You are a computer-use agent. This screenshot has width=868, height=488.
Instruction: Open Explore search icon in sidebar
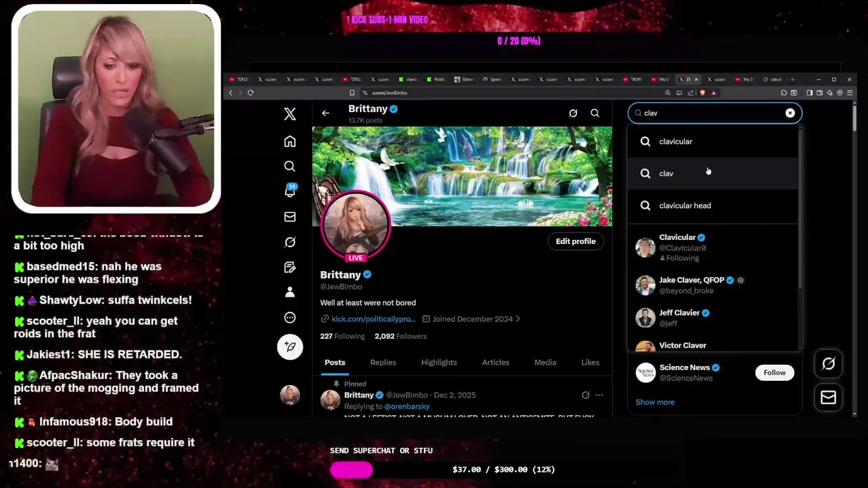pyautogui.click(x=290, y=166)
